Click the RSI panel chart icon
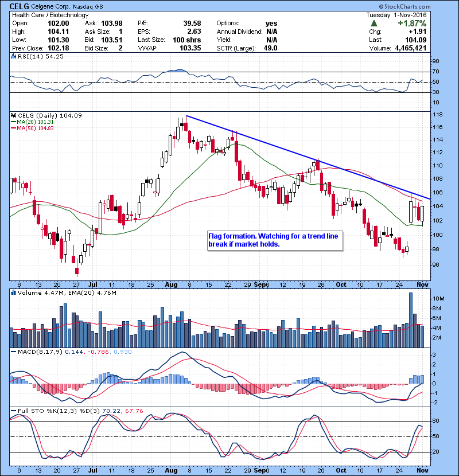Image resolution: width=459 pixels, height=476 pixels. pos(13,56)
